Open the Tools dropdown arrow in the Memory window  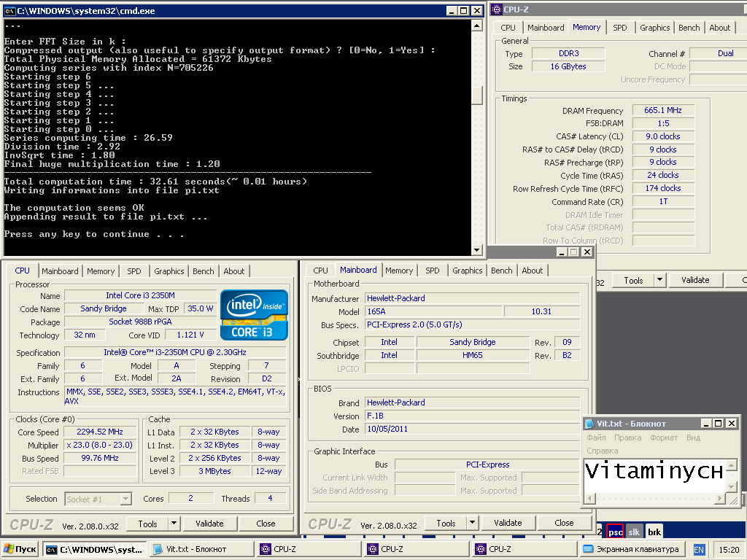click(x=659, y=280)
